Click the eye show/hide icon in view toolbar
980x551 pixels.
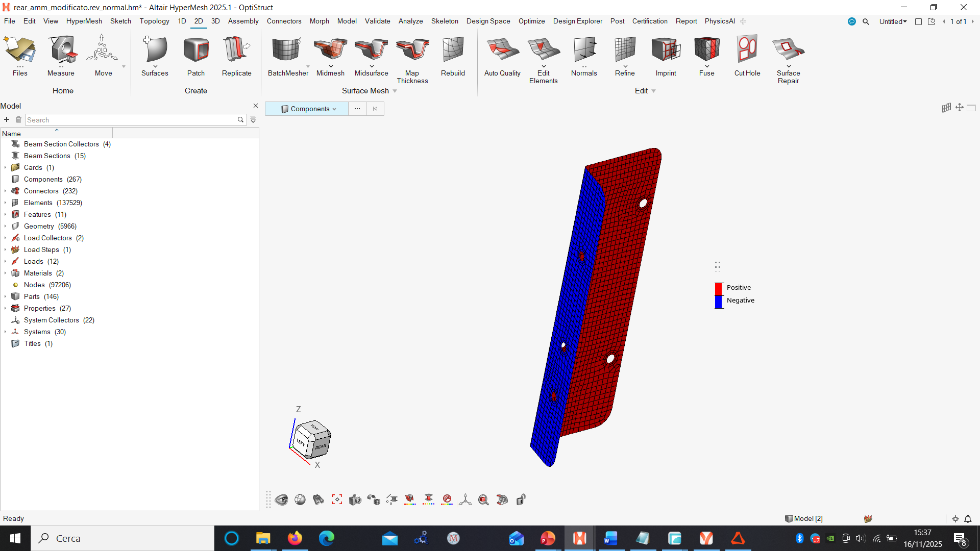(281, 500)
